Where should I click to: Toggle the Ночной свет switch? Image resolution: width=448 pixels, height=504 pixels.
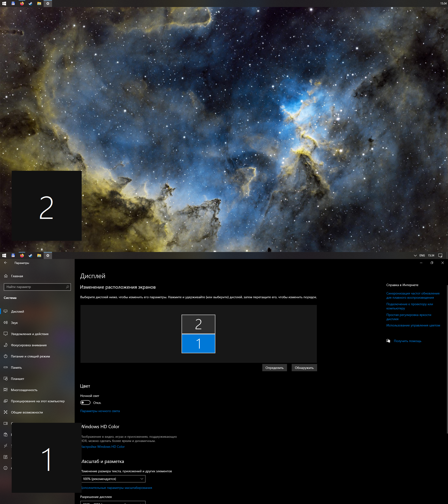pyautogui.click(x=85, y=402)
